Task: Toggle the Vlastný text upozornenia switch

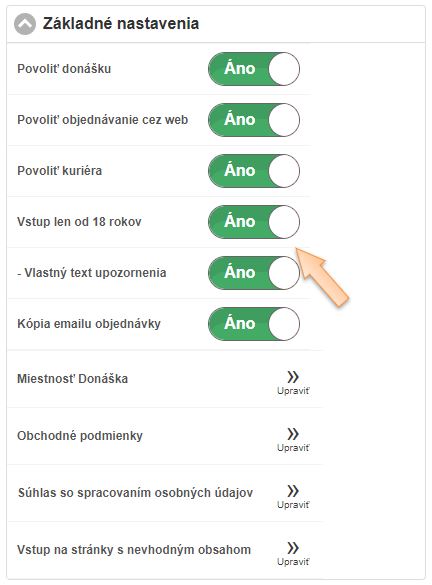Action: point(254,273)
